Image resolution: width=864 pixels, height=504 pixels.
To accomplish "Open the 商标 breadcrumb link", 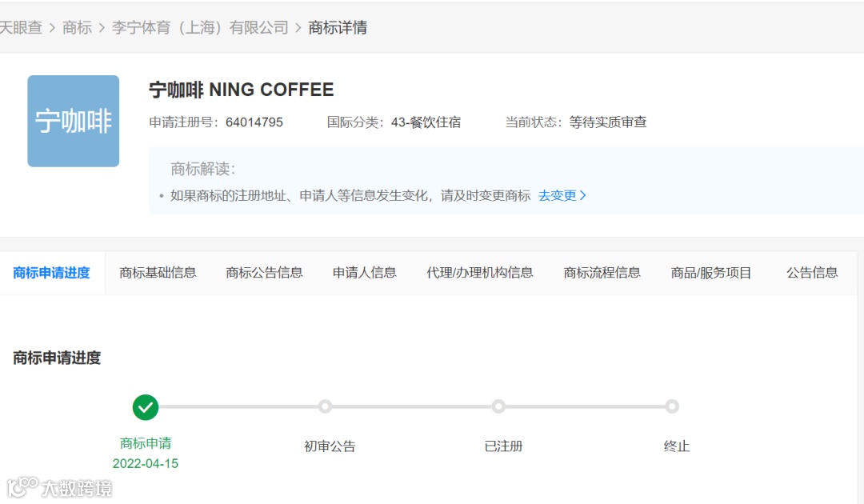I will tap(77, 27).
